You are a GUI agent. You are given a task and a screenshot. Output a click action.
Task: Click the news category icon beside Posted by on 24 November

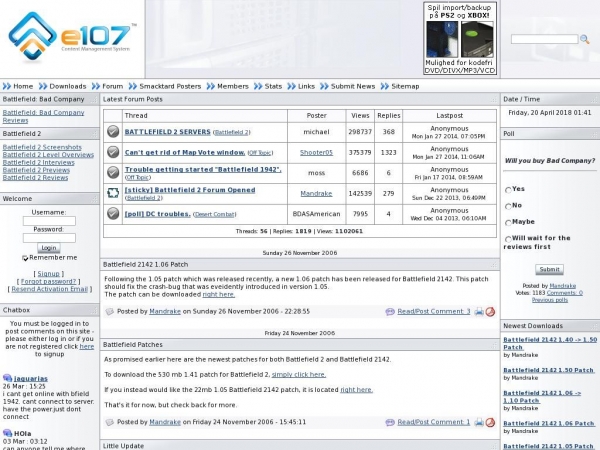[x=110, y=422]
